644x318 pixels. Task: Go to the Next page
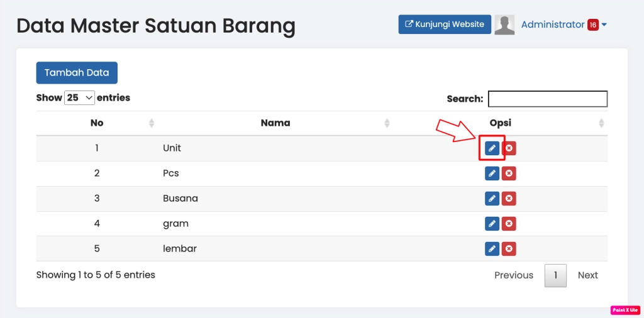(587, 275)
